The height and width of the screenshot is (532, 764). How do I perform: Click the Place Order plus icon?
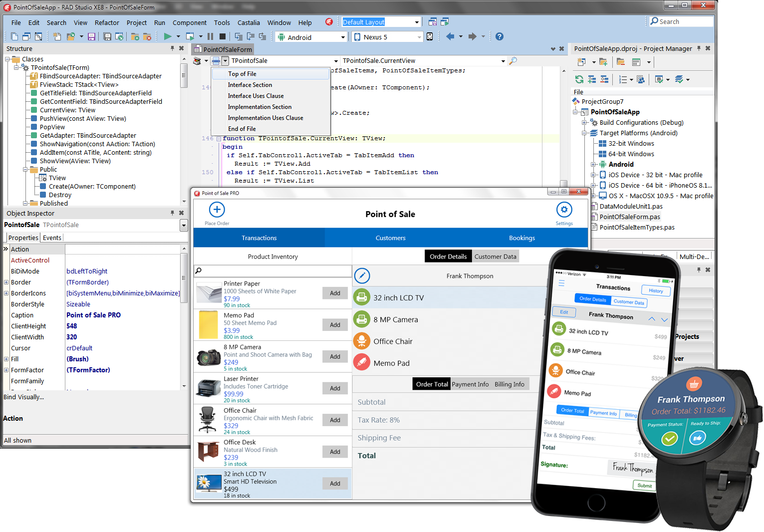click(217, 210)
